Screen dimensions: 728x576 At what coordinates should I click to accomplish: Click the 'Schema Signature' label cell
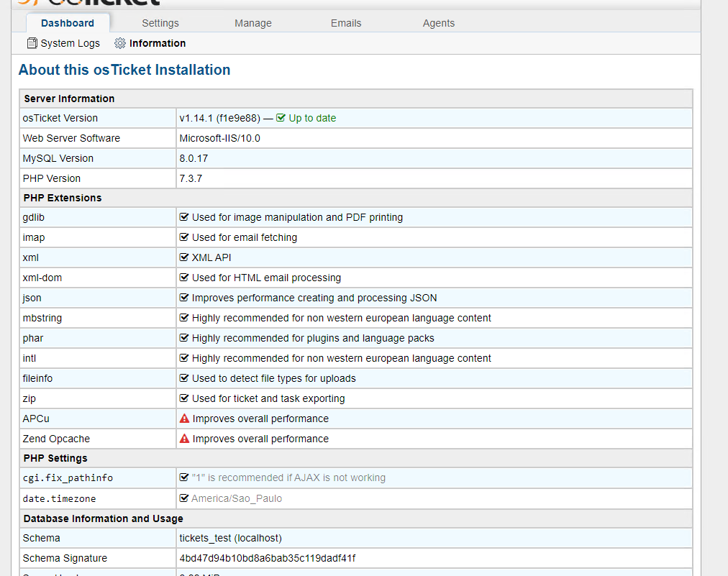pyautogui.click(x=98, y=558)
